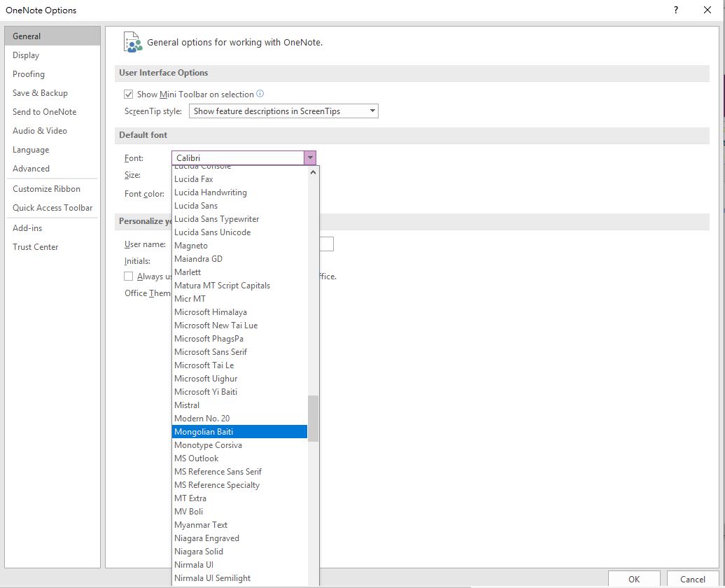Select MS Reference Specialty font
The width and height of the screenshot is (725, 588).
tap(239, 485)
